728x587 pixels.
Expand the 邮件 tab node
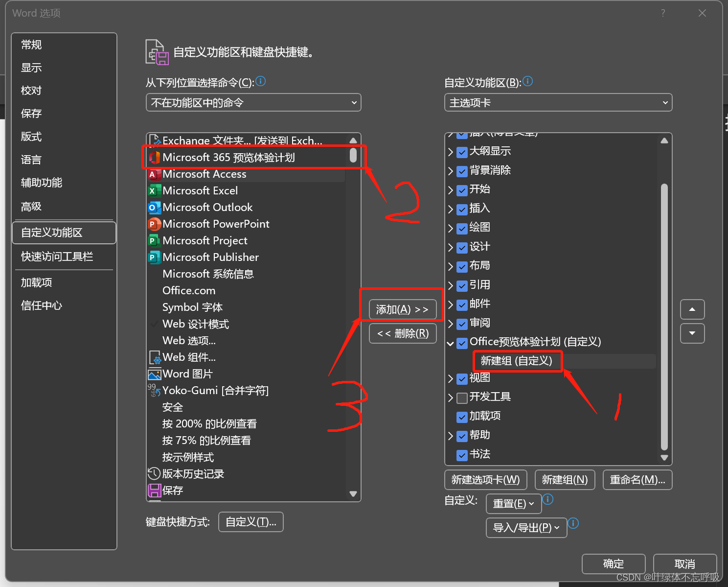pos(451,305)
